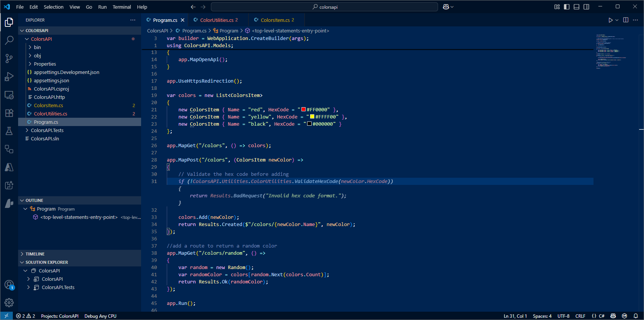Open the Testing flask view
Screen dimensions: 644x320
click(x=9, y=131)
